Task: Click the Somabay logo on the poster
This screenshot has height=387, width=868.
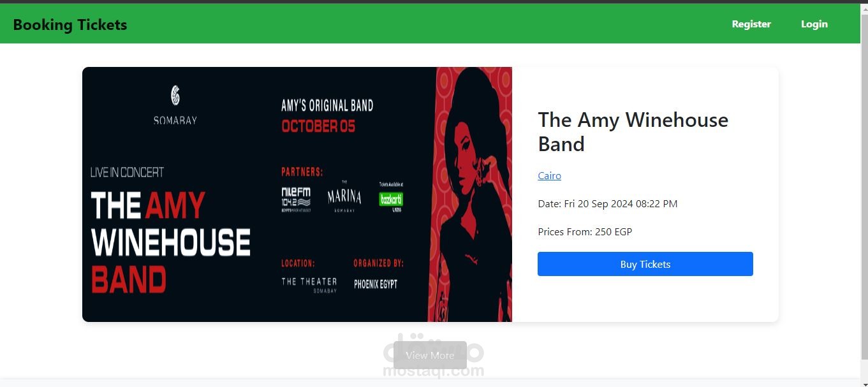Action: click(175, 105)
